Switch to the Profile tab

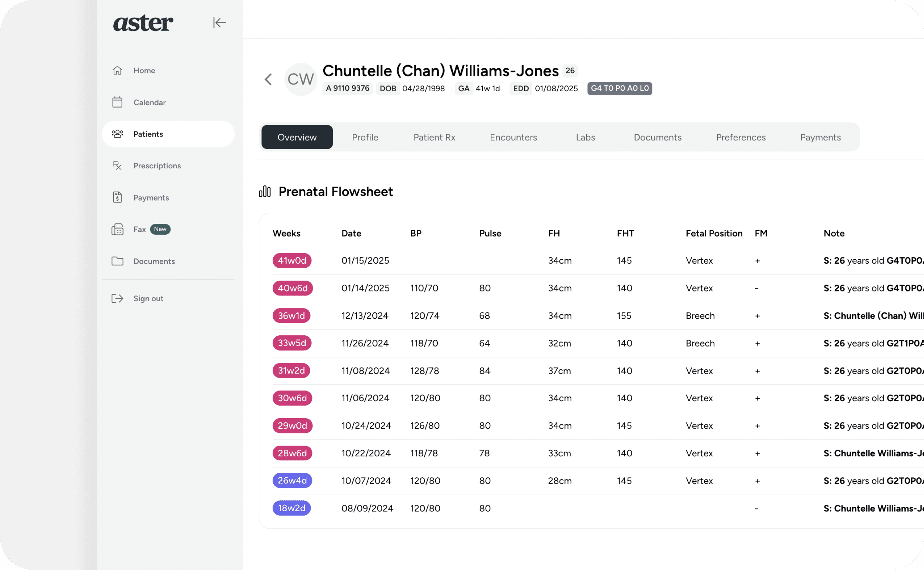[365, 137]
